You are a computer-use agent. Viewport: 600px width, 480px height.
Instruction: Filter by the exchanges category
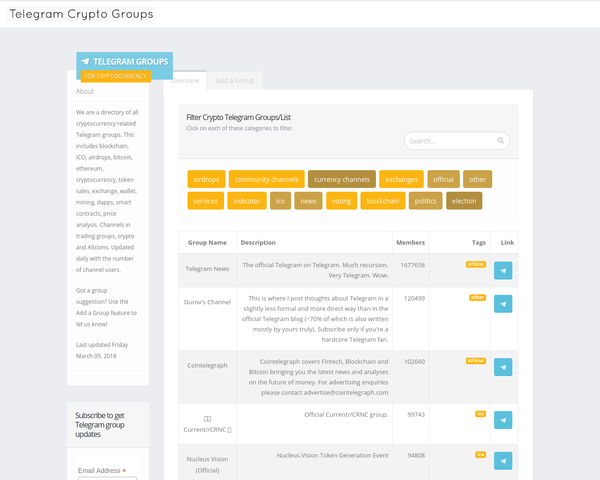coord(401,180)
